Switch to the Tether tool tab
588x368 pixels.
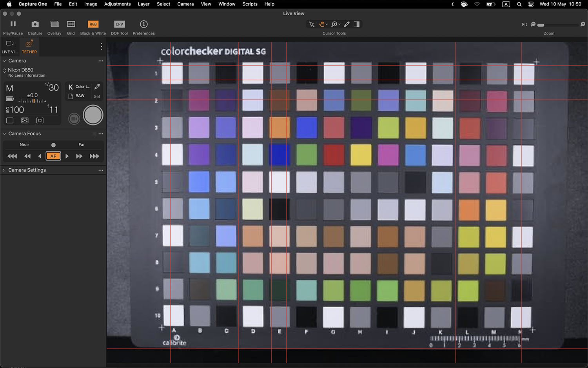coord(29,47)
